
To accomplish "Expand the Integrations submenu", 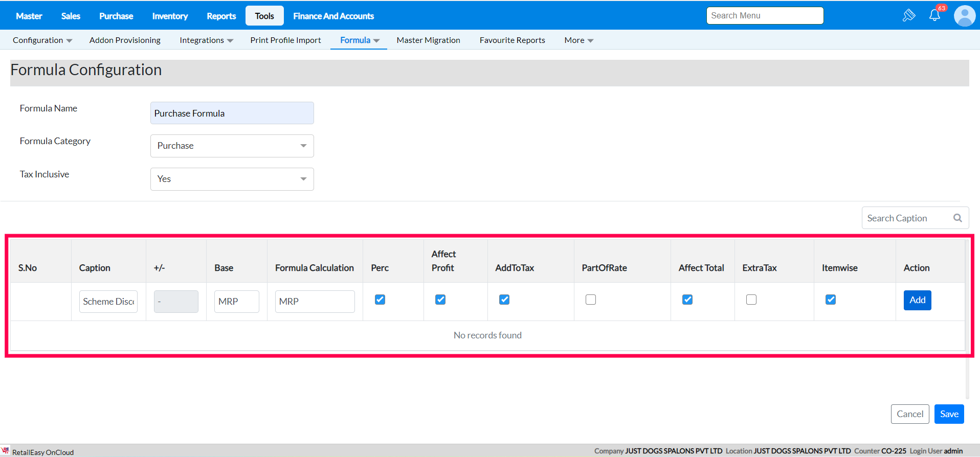I will [x=207, y=40].
